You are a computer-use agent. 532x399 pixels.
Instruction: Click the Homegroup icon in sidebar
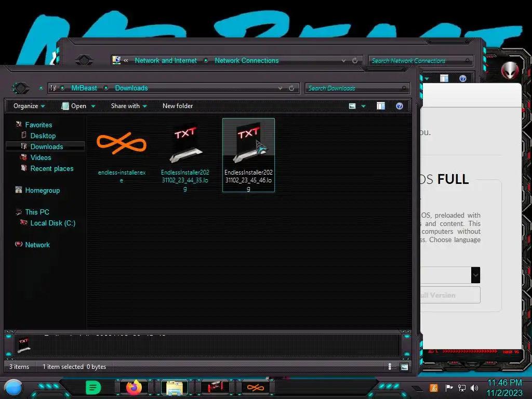point(18,190)
